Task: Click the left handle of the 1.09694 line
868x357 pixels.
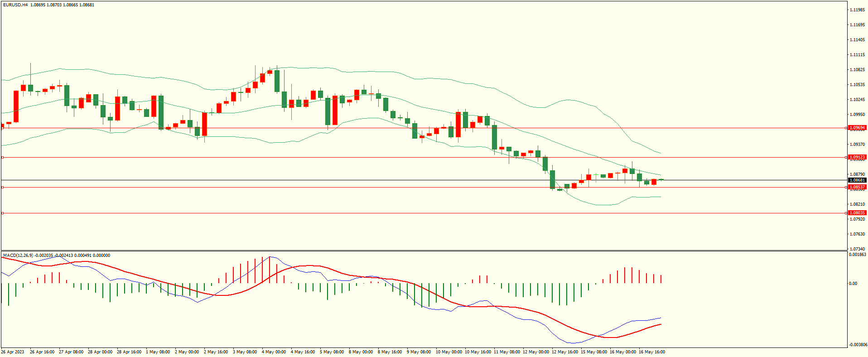Action: coord(2,128)
